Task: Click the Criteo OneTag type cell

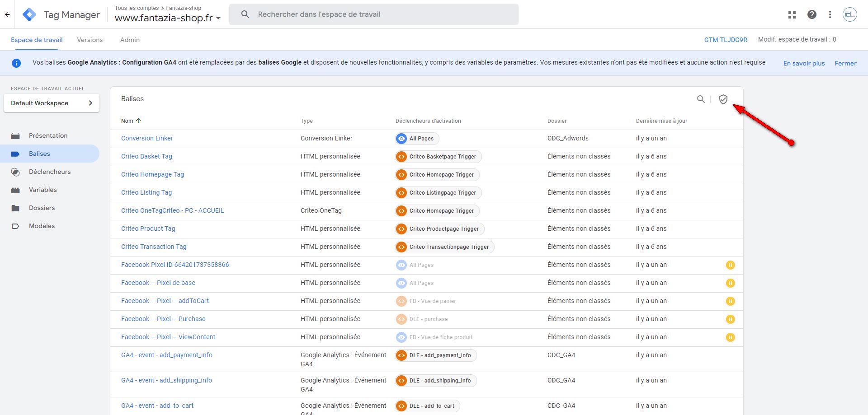Action: (321, 210)
